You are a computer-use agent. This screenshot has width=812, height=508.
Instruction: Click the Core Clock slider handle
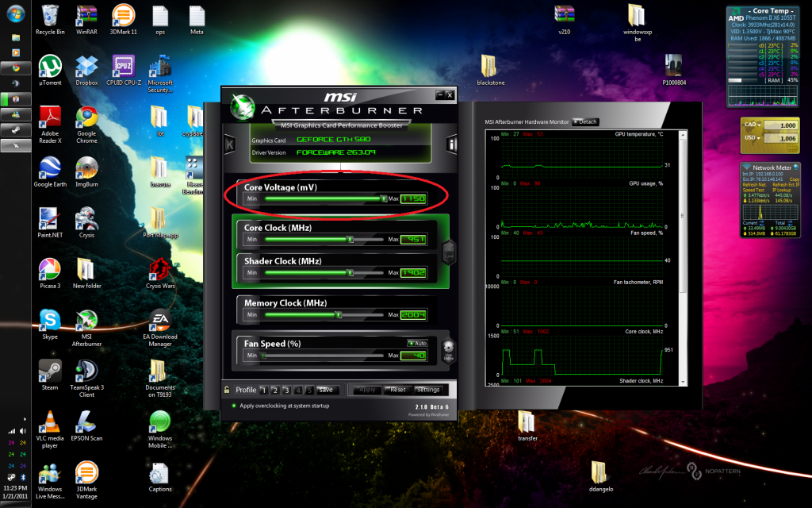click(x=350, y=239)
